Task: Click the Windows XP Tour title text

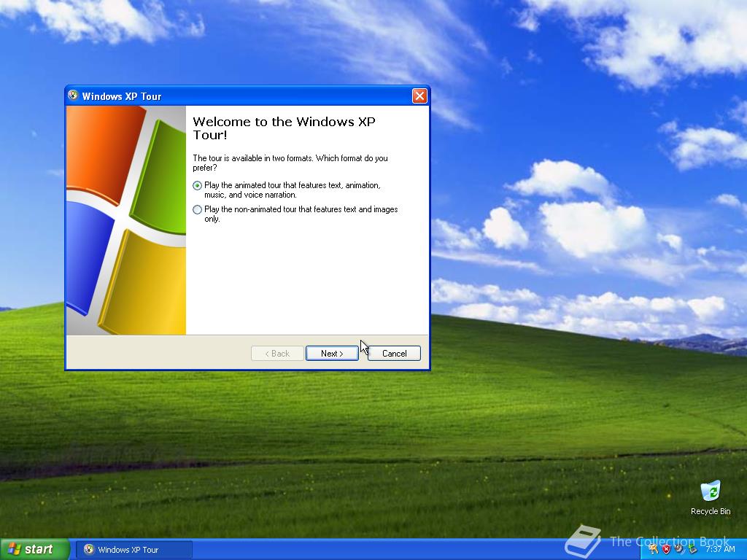Action: (x=122, y=96)
